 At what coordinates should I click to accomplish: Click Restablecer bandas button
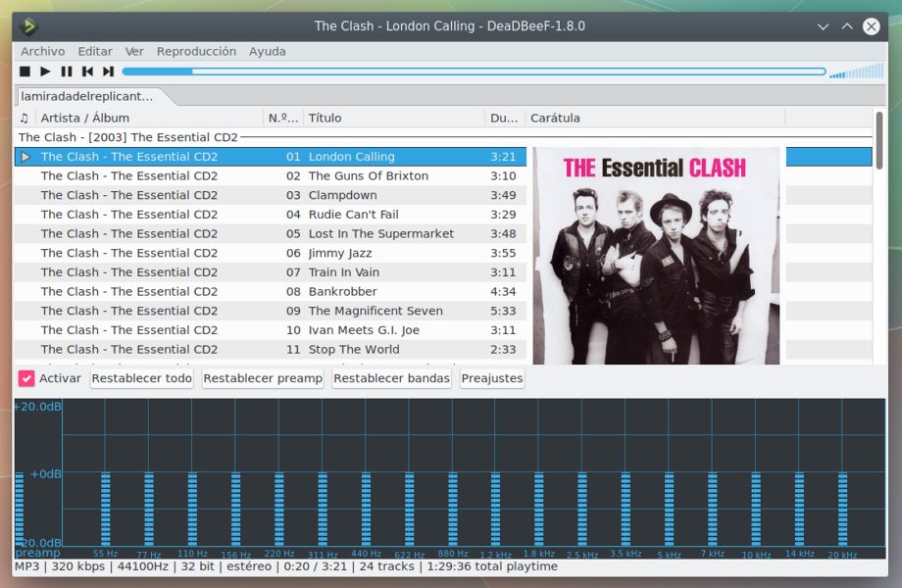[x=392, y=378]
